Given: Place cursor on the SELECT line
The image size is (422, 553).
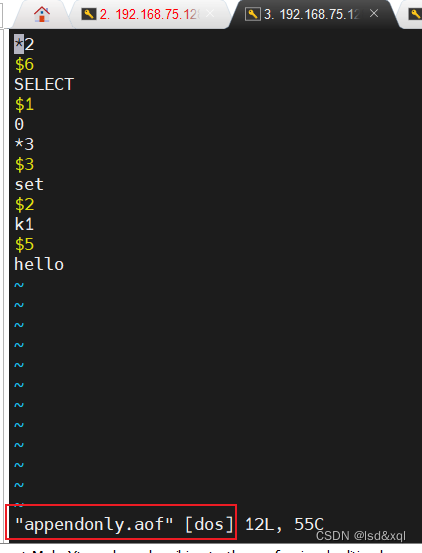Looking at the screenshot, I should click(x=44, y=85).
